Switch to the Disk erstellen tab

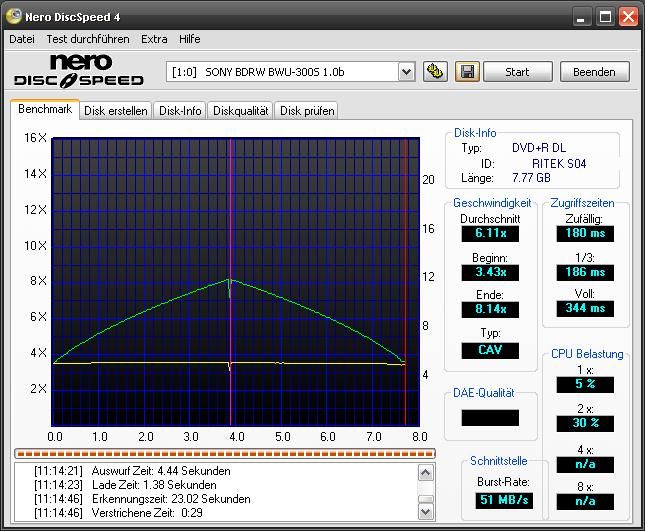click(115, 111)
